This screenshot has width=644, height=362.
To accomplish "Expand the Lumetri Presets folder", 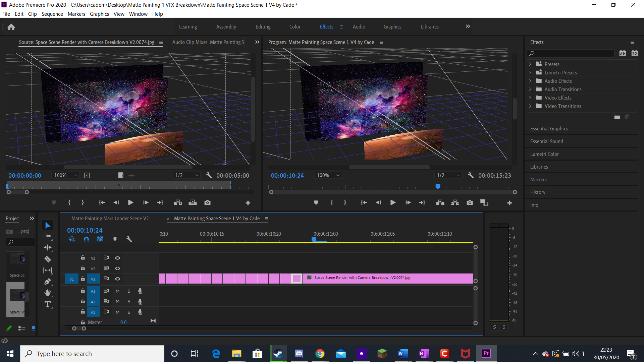I will click(530, 72).
